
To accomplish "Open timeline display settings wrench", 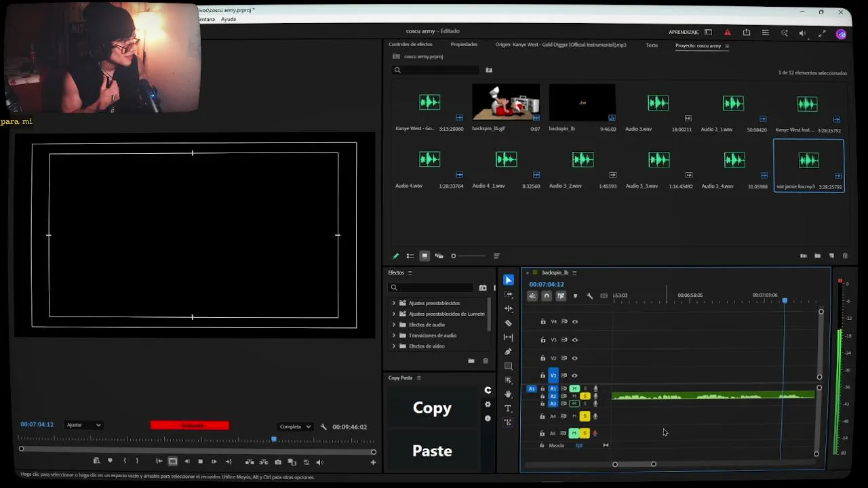I will [590, 296].
